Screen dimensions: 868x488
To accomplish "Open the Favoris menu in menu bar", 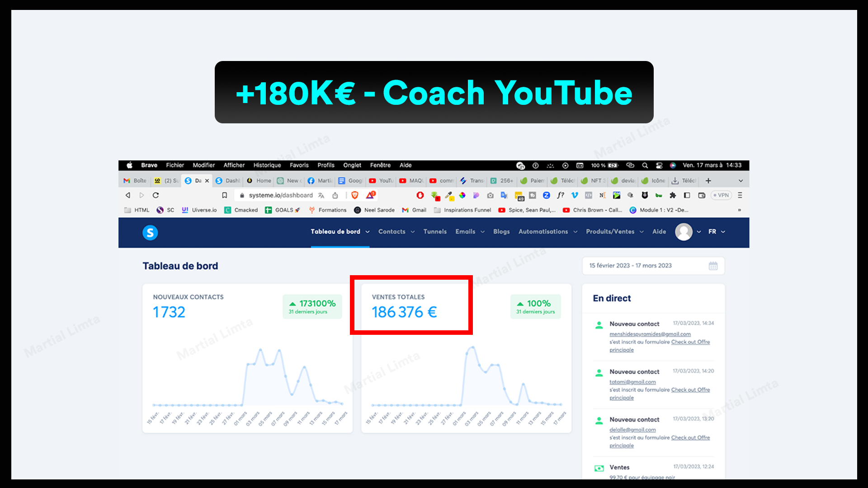I will [299, 165].
